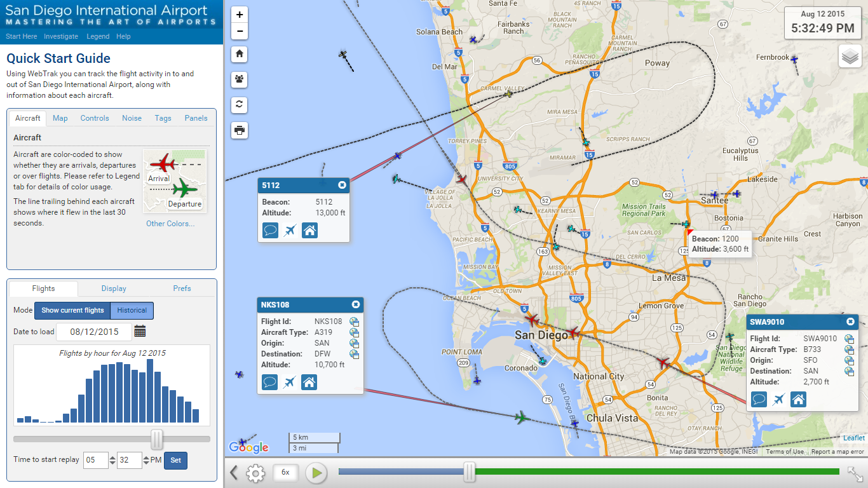The height and width of the screenshot is (488, 868).
Task: Click the Set replay time button
Action: (x=175, y=460)
